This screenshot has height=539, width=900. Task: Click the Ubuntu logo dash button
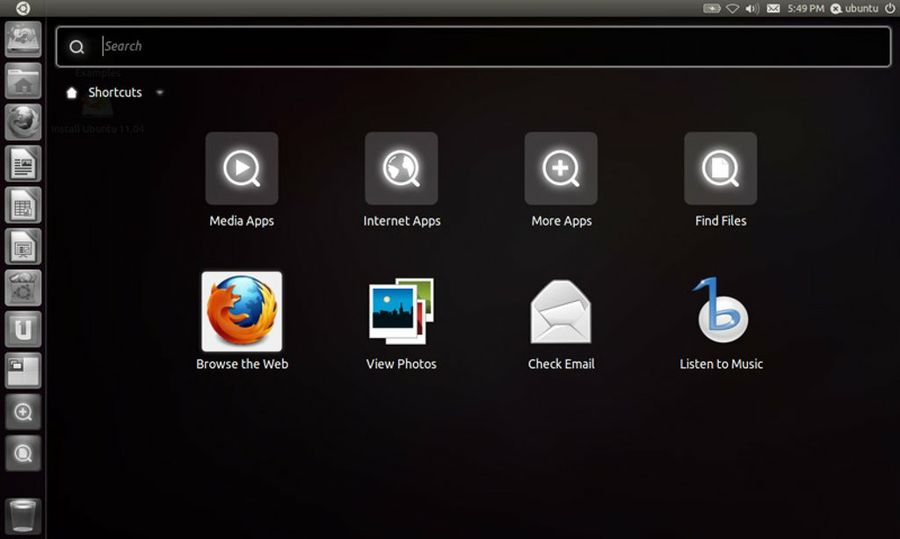click(x=22, y=8)
